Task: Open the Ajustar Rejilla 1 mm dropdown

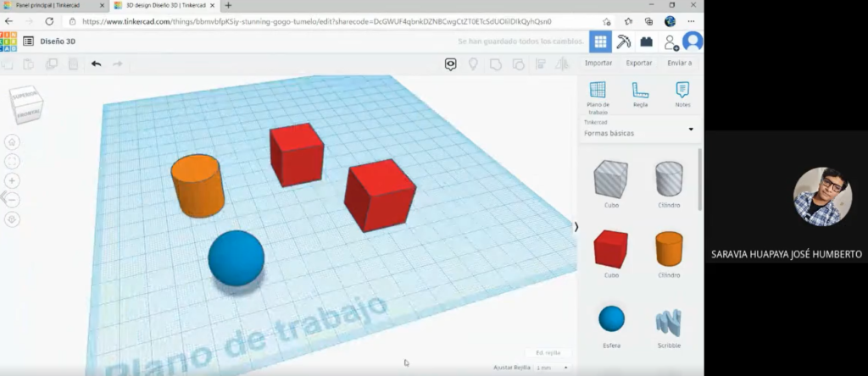Action: 551,368
